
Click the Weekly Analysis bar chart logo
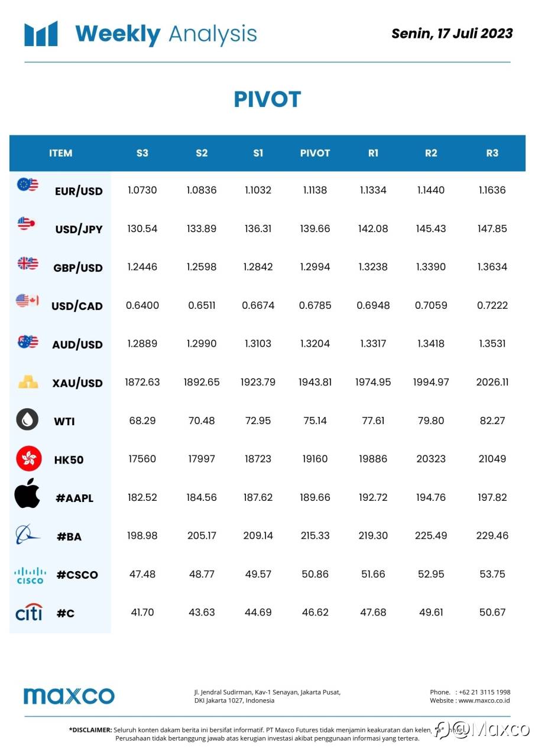coord(41,34)
